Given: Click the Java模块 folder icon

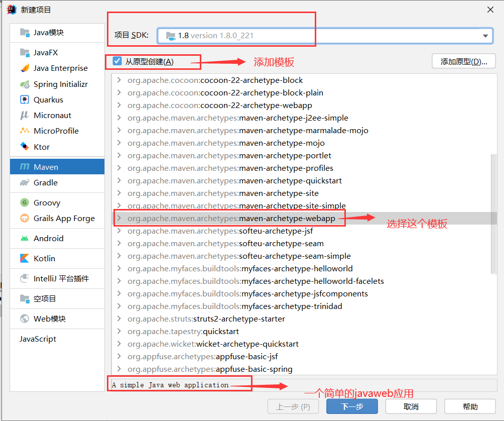Looking at the screenshot, I should [x=25, y=33].
